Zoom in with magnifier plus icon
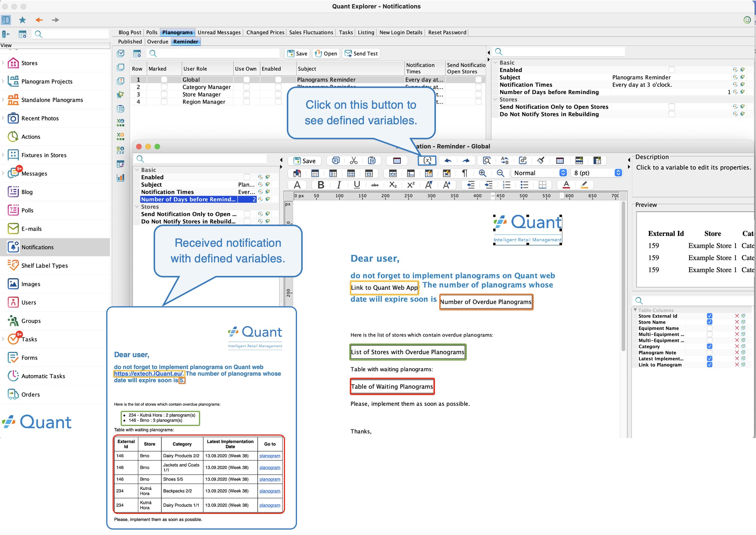Screen dimensions: 756x535 (482, 173)
